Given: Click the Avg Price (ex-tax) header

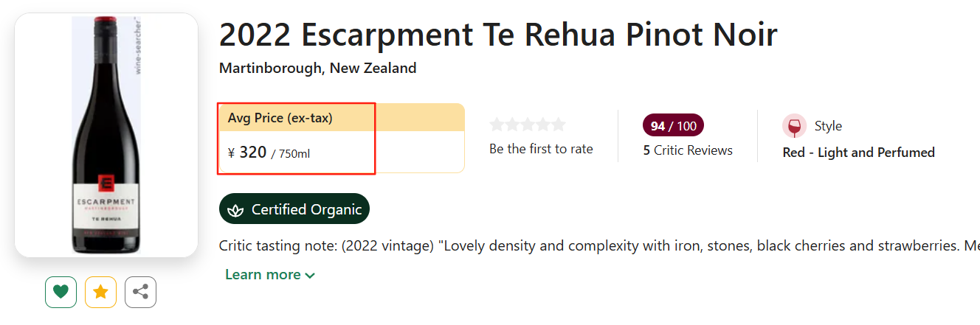Looking at the screenshot, I should [280, 118].
